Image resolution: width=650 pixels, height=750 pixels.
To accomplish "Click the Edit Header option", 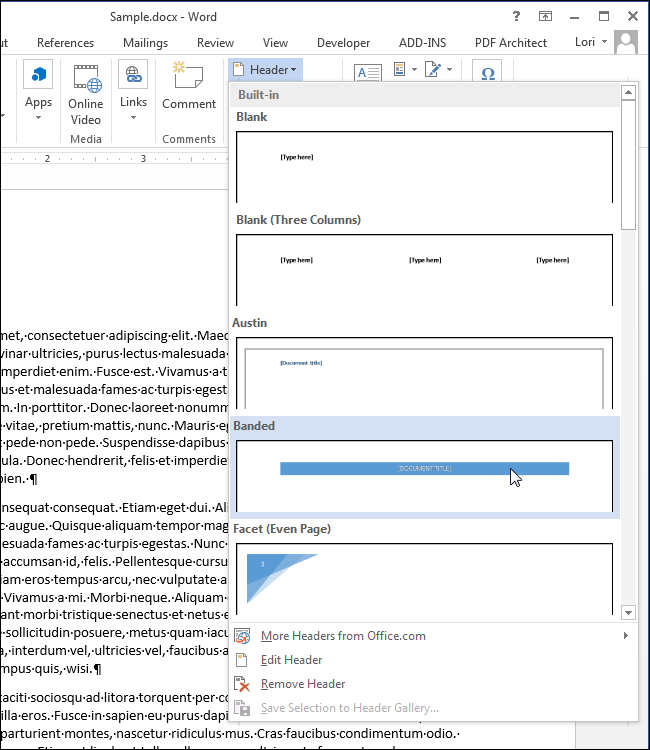I will [433, 660].
